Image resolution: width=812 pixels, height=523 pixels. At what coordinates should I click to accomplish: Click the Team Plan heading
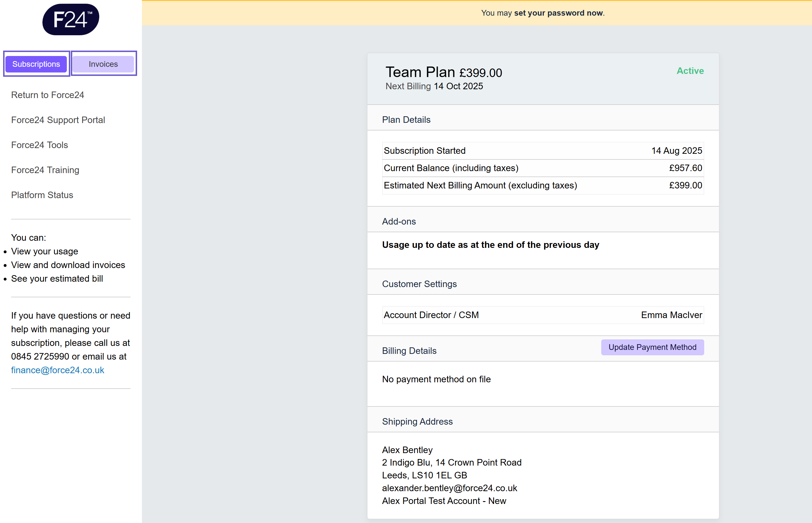(420, 72)
